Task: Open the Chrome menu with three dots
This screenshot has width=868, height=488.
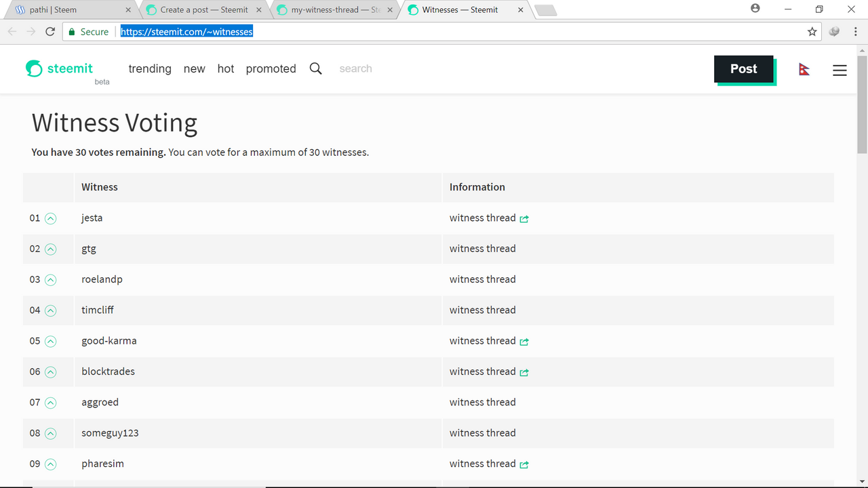Action: click(856, 32)
